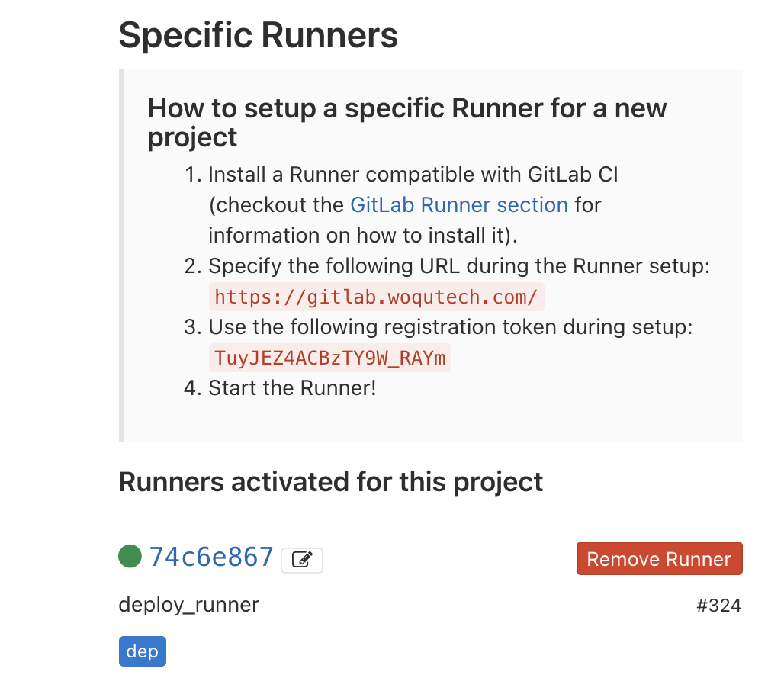The width and height of the screenshot is (784, 691).
Task: Click the Specific Runners page heading
Action: (257, 34)
